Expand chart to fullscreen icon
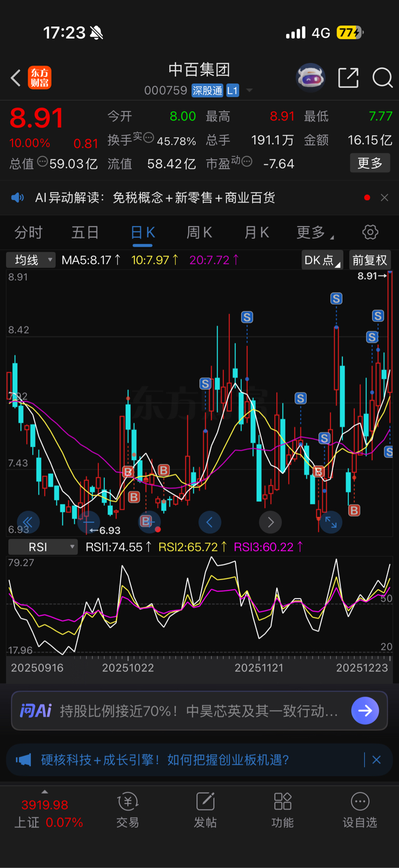Image resolution: width=399 pixels, height=868 pixels. pyautogui.click(x=331, y=522)
